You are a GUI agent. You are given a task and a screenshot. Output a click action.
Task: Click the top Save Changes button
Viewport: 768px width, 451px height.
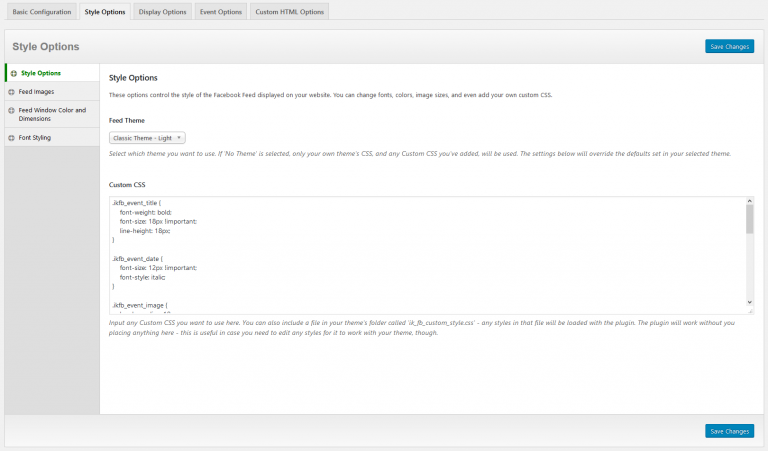point(729,46)
